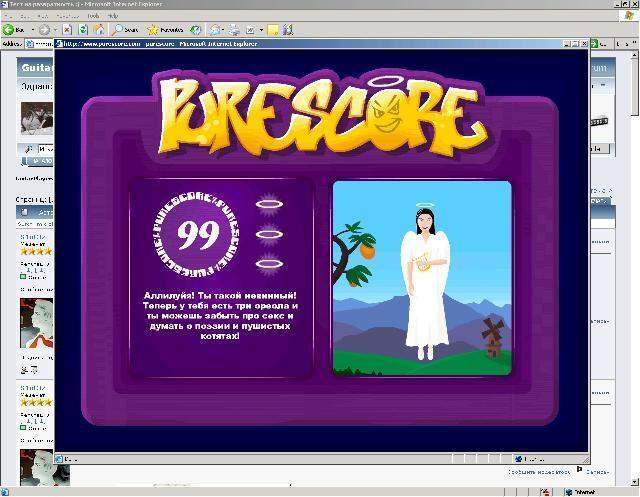Click the bottom halo icon
This screenshot has width=640, height=497.
click(x=269, y=264)
